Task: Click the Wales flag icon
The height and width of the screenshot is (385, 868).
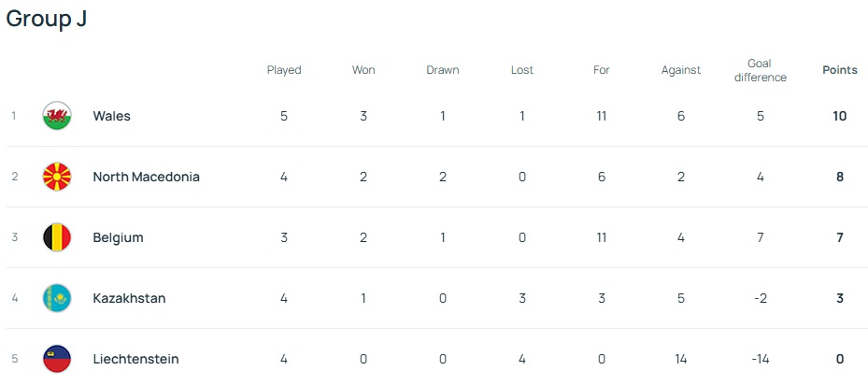Action: 57,116
